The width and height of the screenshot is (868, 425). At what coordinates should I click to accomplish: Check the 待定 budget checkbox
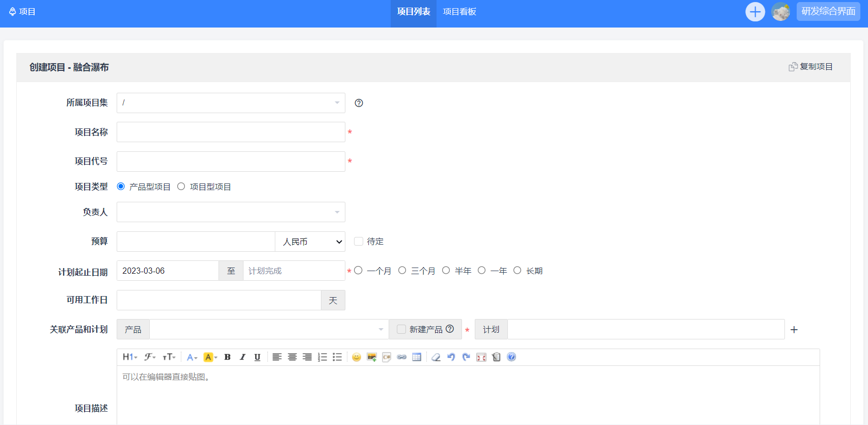point(359,242)
